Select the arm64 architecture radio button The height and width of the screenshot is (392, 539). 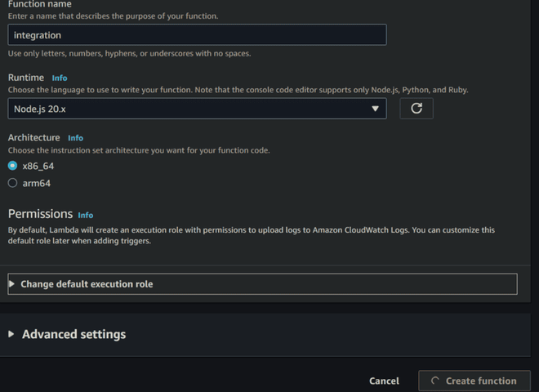(12, 183)
